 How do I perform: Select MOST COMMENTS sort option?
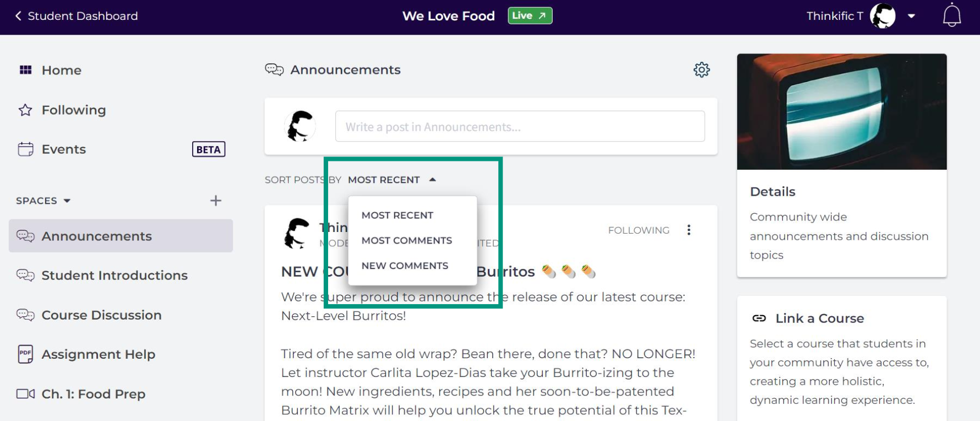[x=406, y=241]
